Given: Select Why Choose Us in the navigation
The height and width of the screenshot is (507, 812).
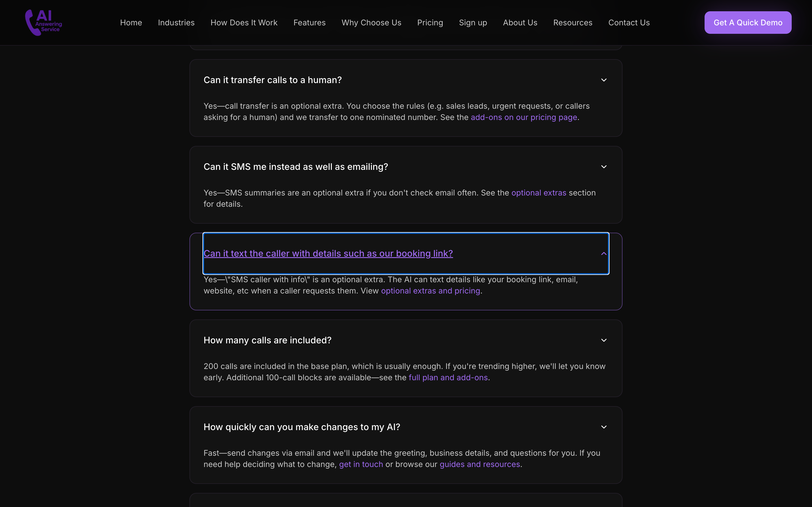Looking at the screenshot, I should click(x=371, y=22).
